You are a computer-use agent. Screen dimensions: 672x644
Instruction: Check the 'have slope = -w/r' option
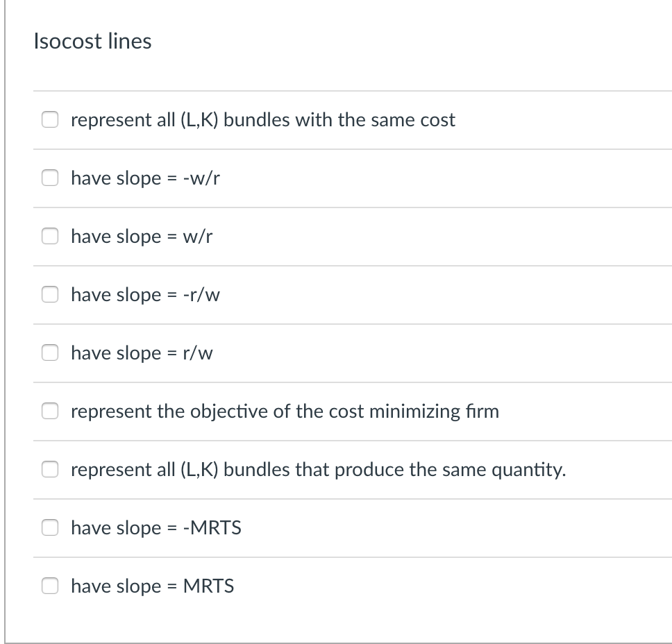50,178
